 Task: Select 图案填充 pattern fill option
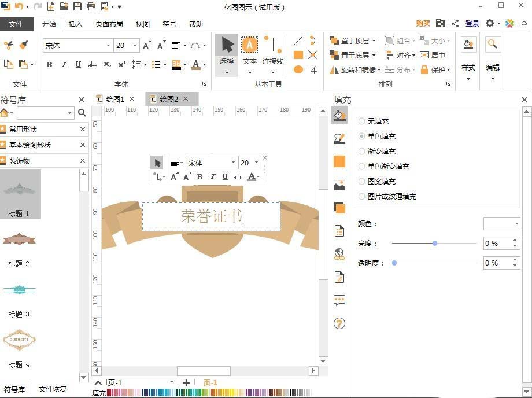361,181
